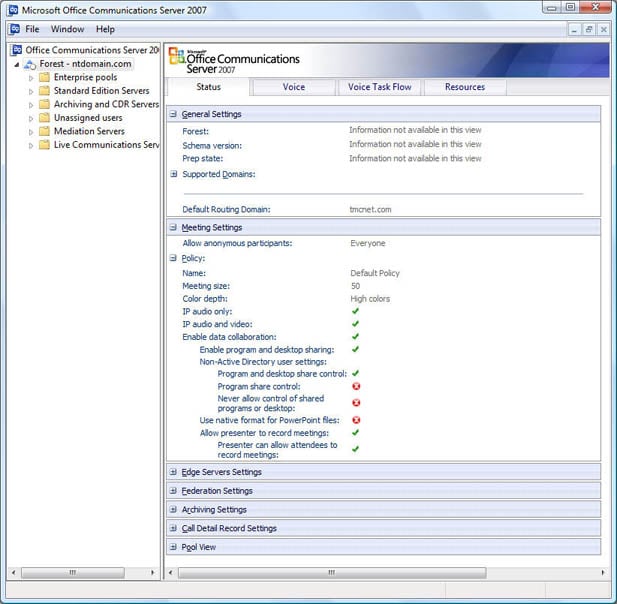Screen dimensions: 617x604
Task: Click the Office Communications Server root icon
Action: 17,49
